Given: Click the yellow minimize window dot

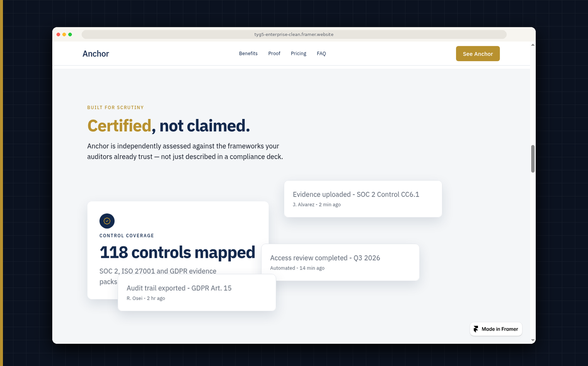Looking at the screenshot, I should pos(64,34).
